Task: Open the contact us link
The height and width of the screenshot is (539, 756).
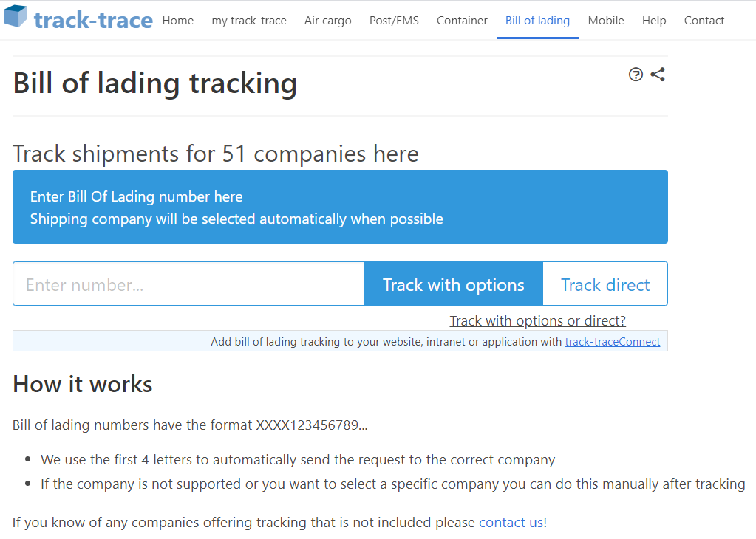Action: 511,523
